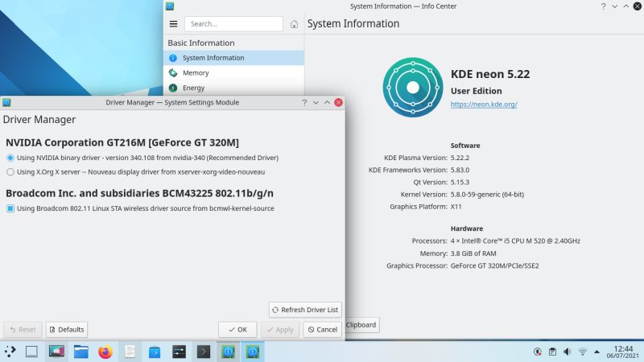Expand hidden system tray icons arrow
The image size is (644, 362).
[597, 352]
